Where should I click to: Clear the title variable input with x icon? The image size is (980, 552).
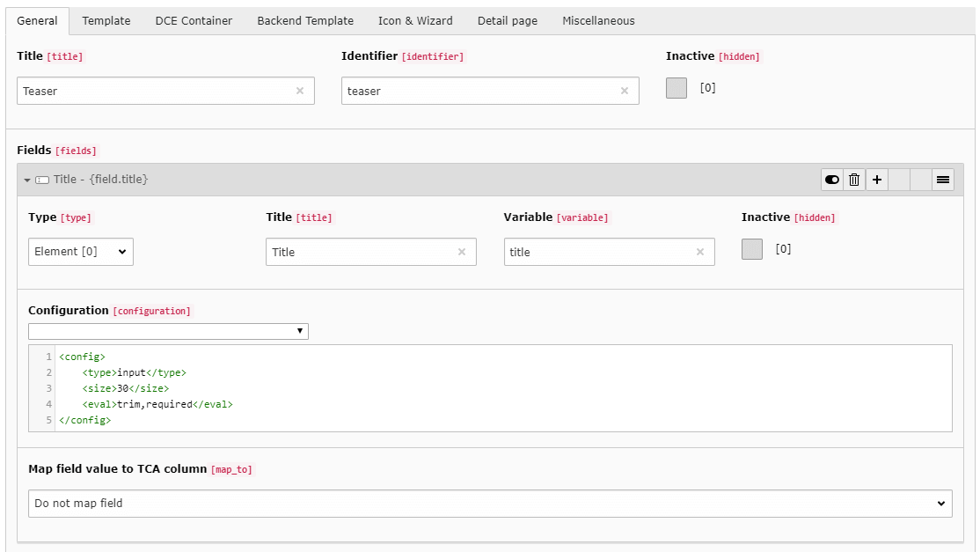point(700,252)
